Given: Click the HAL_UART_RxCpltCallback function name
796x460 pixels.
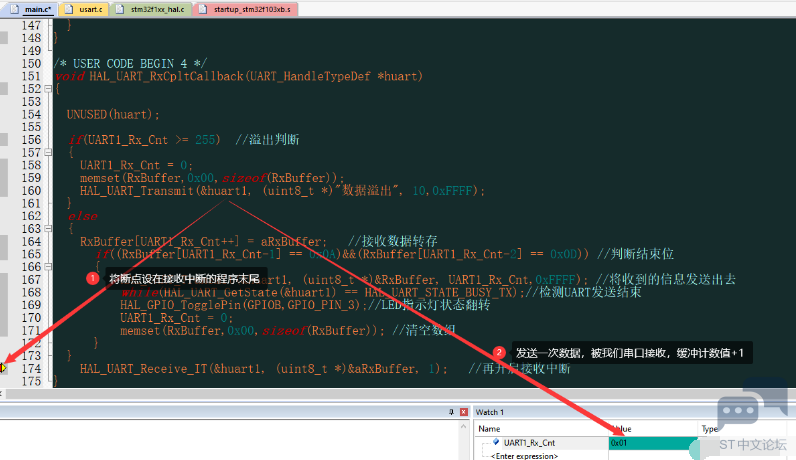Looking at the screenshot, I should coord(167,76).
